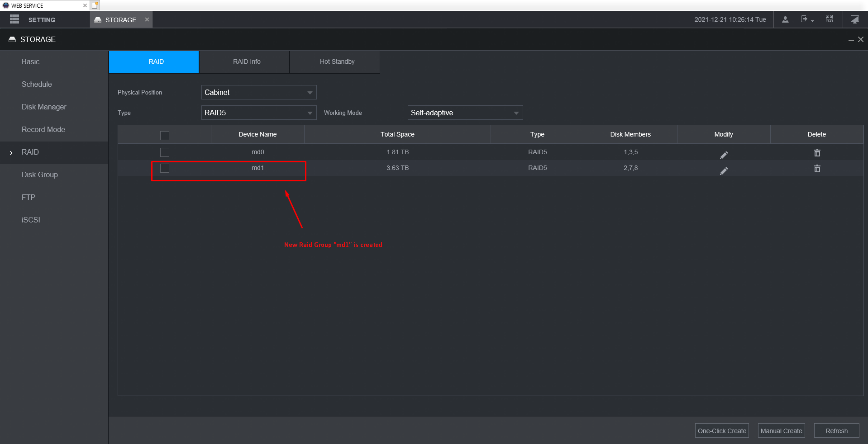Toggle the select-all checkbox in table header

pos(165,136)
